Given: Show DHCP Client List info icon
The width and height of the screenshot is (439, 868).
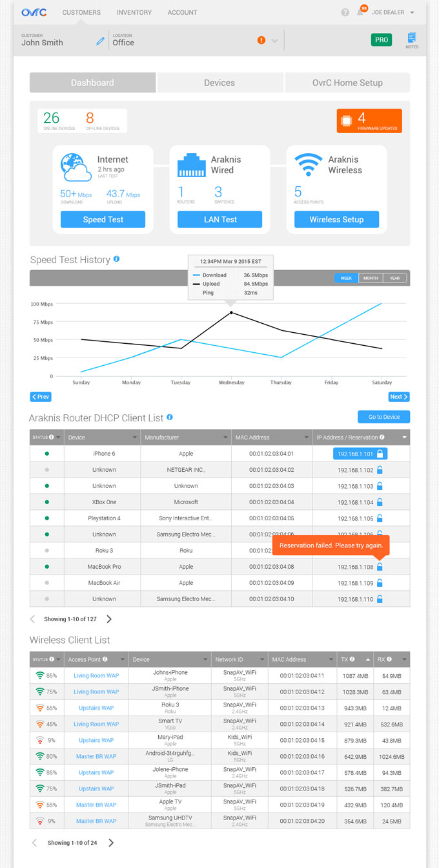Looking at the screenshot, I should (170, 418).
